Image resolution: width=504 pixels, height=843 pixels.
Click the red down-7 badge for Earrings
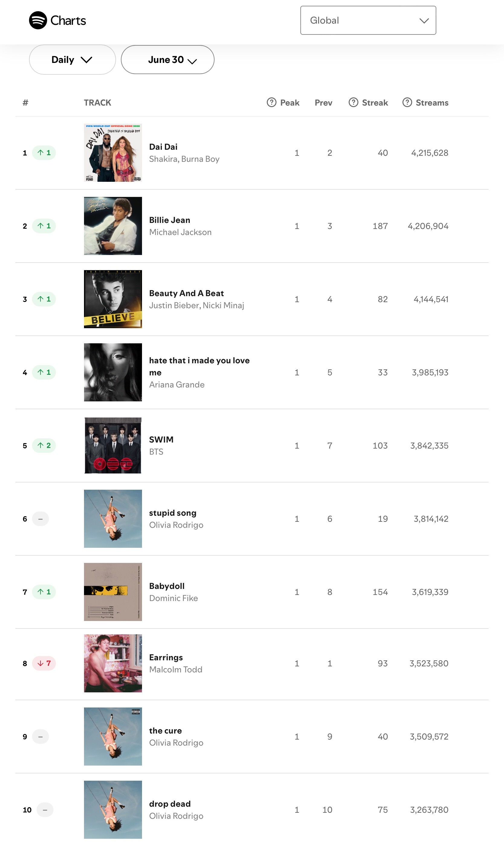pyautogui.click(x=44, y=663)
